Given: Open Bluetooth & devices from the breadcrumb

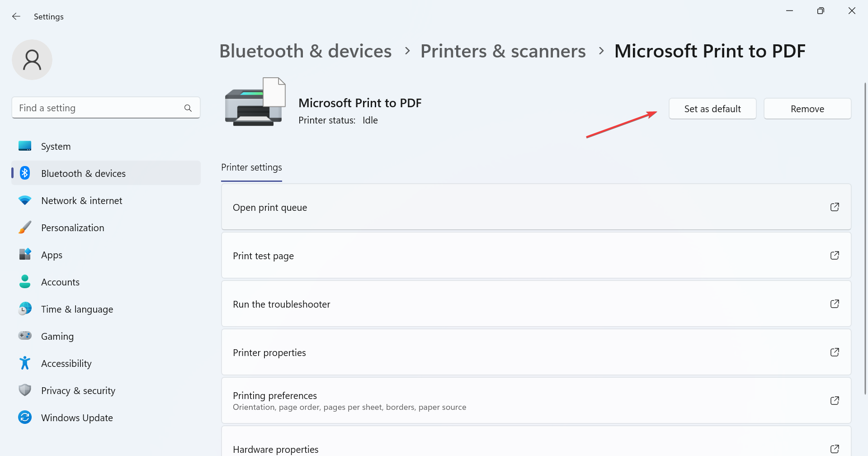Looking at the screenshot, I should 305,51.
